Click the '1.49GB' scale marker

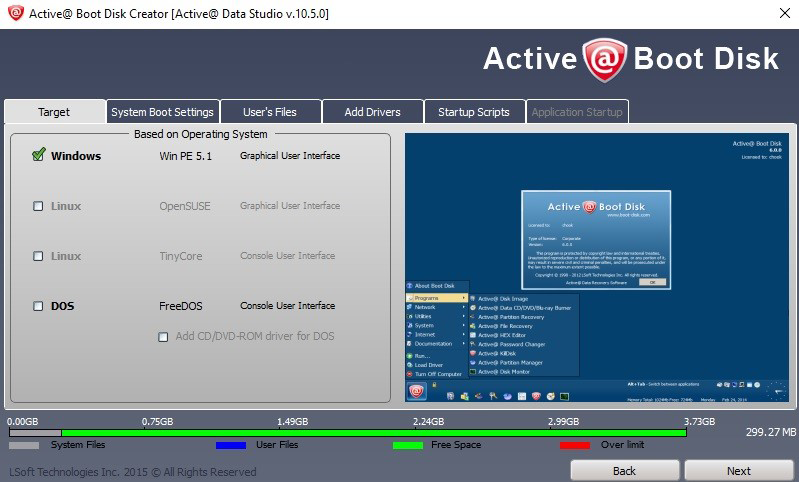coord(292,421)
